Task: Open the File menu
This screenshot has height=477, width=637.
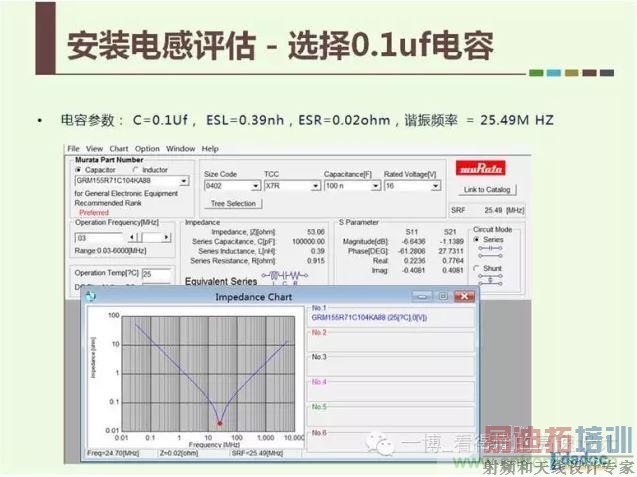Action: pos(73,149)
